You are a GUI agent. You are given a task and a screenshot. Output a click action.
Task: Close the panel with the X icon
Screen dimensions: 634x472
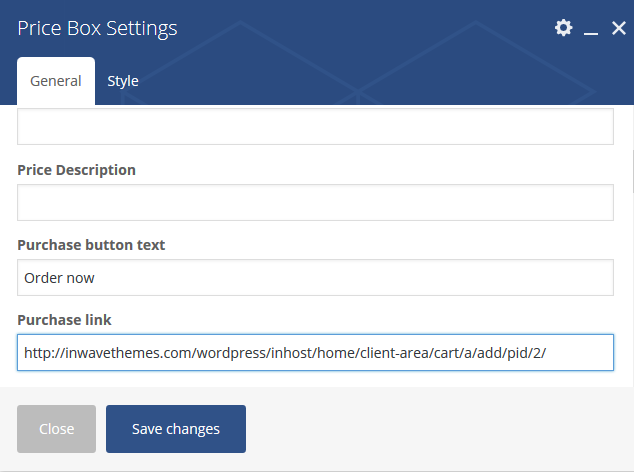point(619,28)
